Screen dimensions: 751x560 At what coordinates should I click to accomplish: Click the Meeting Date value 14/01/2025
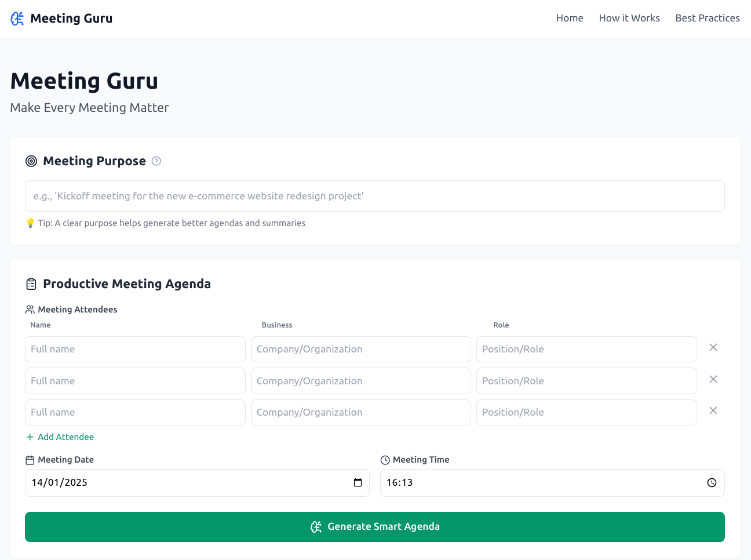click(60, 483)
